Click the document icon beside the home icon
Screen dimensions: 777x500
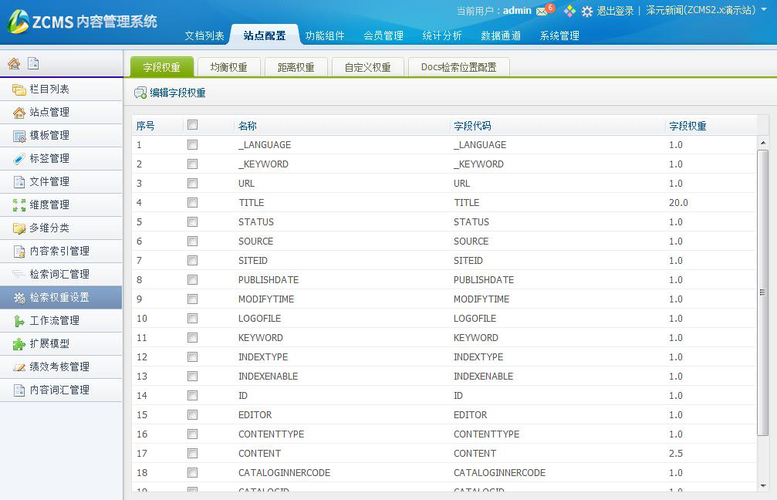pyautogui.click(x=33, y=64)
